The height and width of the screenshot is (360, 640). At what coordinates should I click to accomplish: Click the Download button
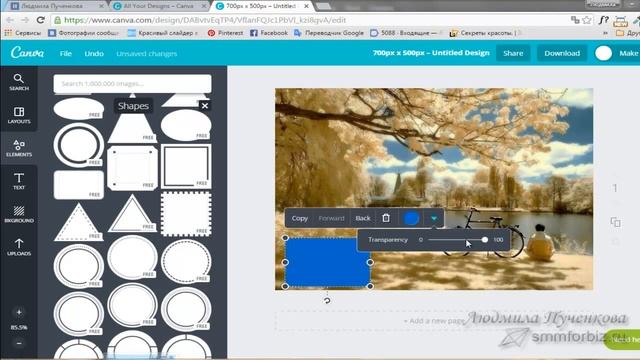tap(562, 53)
